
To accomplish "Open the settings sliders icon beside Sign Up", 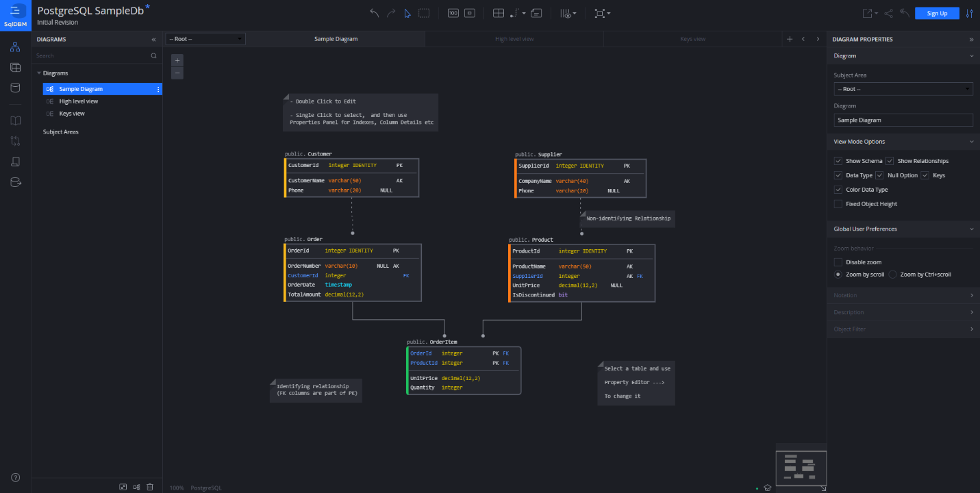I will tap(969, 13).
